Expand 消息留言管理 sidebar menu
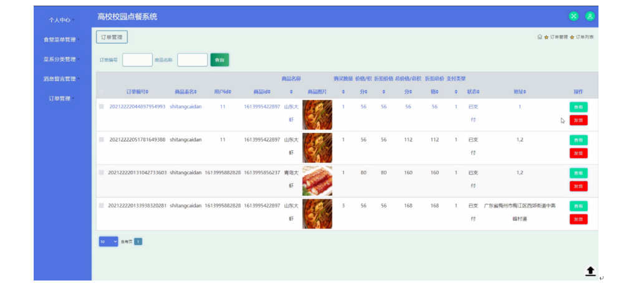 click(62, 79)
